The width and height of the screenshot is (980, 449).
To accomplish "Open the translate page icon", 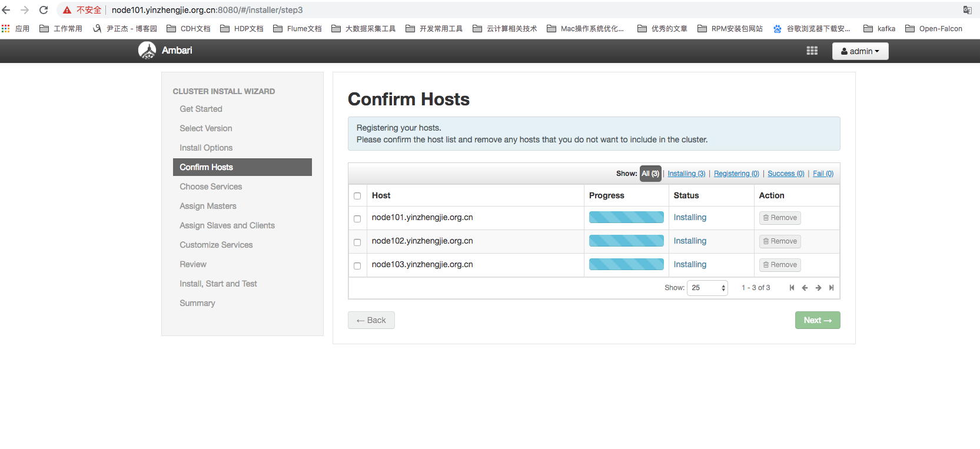I will [x=967, y=10].
